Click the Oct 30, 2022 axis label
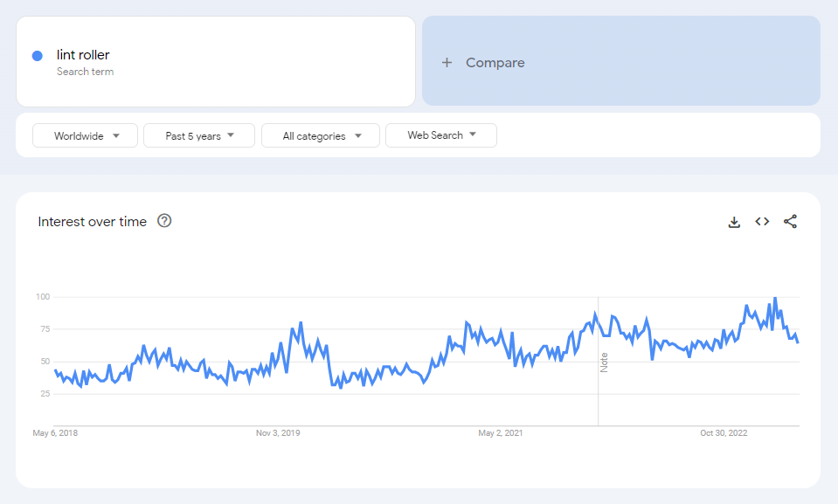The height and width of the screenshot is (504, 838). coord(722,432)
